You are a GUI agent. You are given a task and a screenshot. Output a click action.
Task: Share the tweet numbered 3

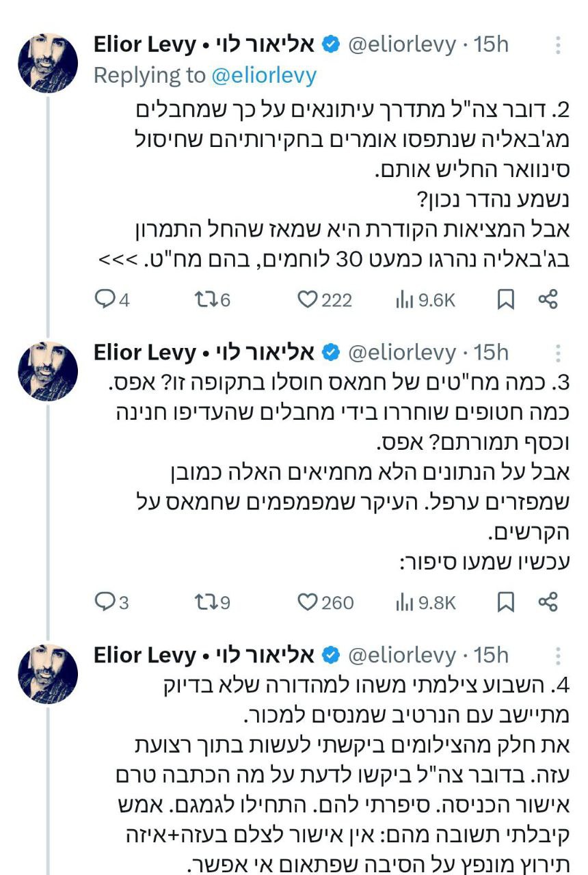548,602
